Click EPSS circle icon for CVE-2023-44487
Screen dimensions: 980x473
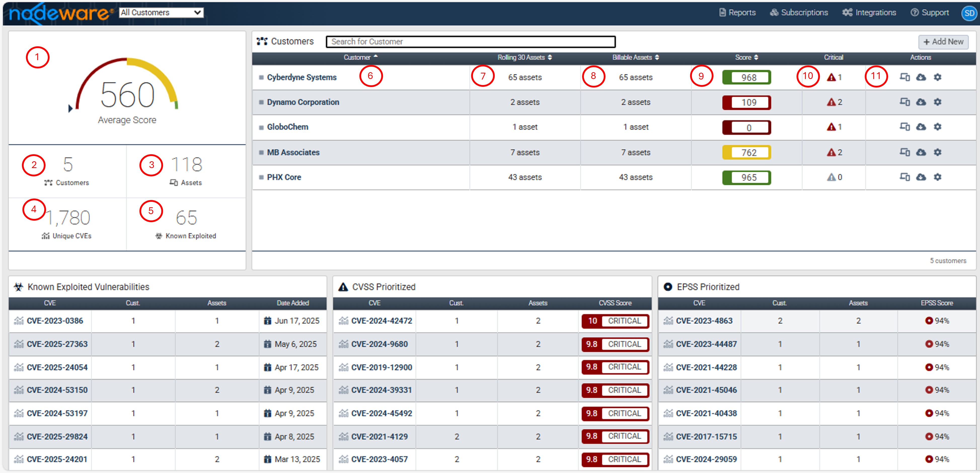point(929,344)
